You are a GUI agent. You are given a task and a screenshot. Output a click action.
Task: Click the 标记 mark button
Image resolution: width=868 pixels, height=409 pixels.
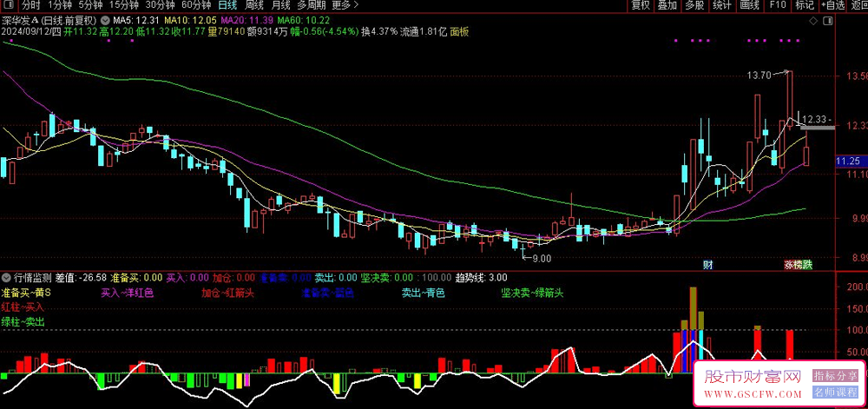(805, 5)
